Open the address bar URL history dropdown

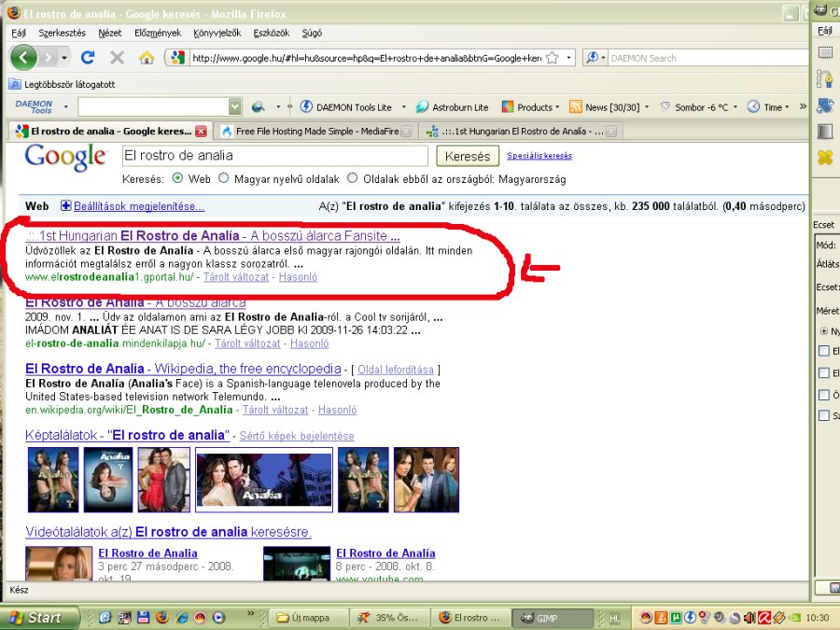click(568, 58)
